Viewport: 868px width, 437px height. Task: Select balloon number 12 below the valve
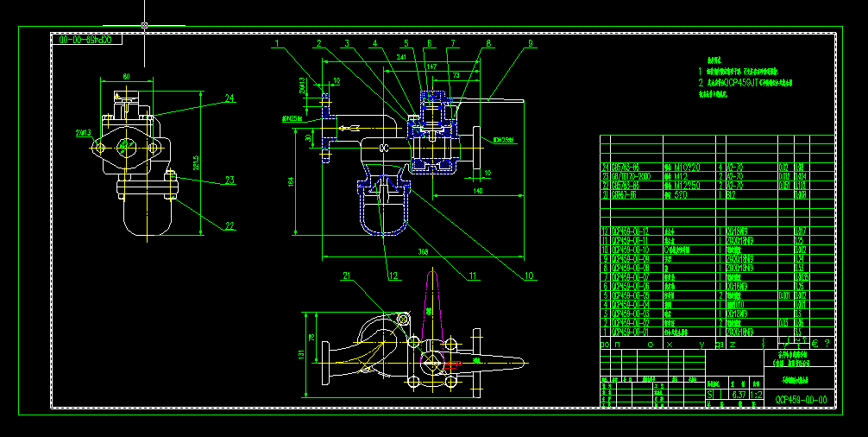click(393, 275)
